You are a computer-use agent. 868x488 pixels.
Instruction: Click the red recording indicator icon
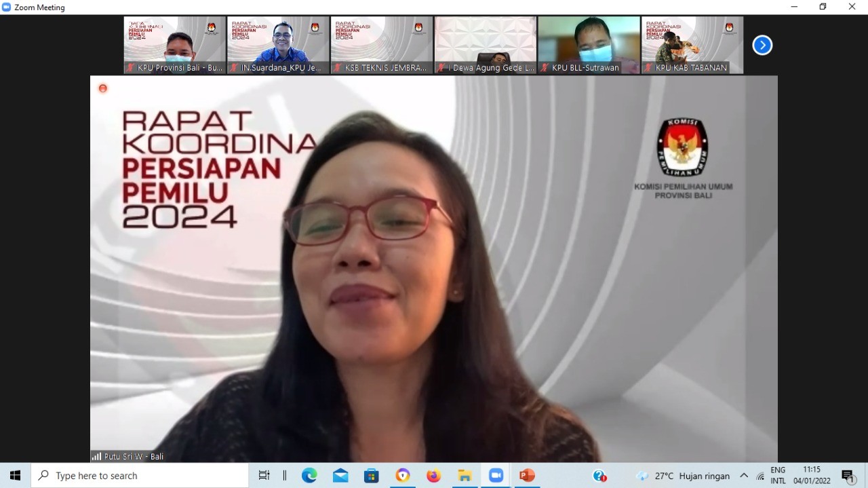point(103,88)
